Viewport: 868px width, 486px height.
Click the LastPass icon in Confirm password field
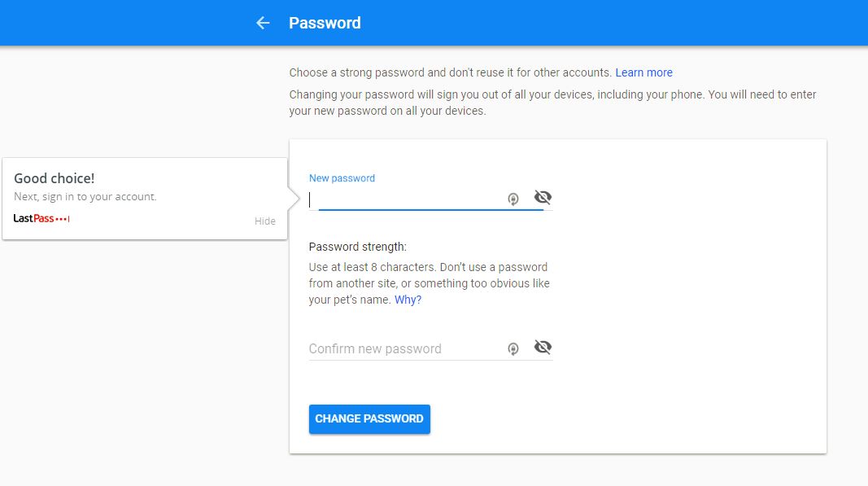point(513,348)
